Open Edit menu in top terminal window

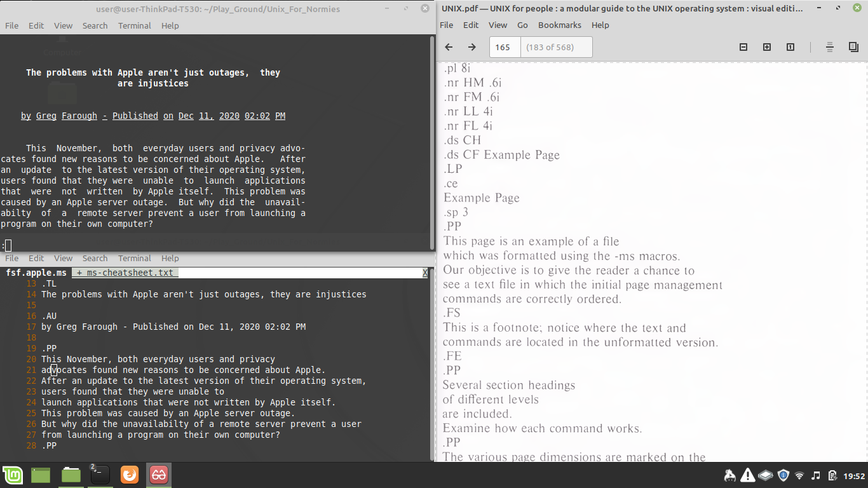[x=36, y=25]
